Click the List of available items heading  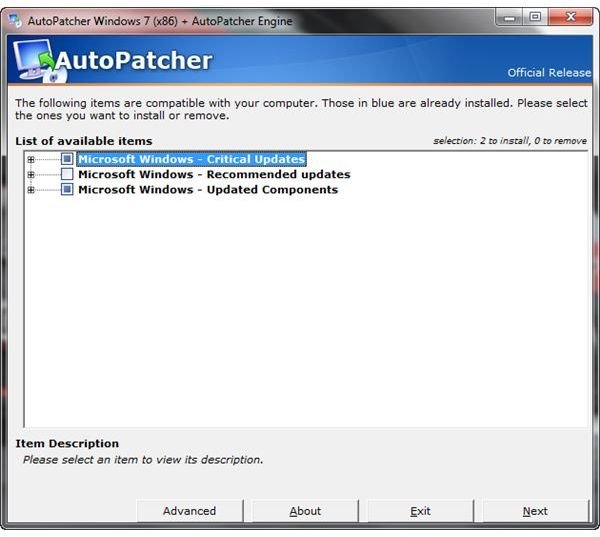pyautogui.click(x=84, y=141)
